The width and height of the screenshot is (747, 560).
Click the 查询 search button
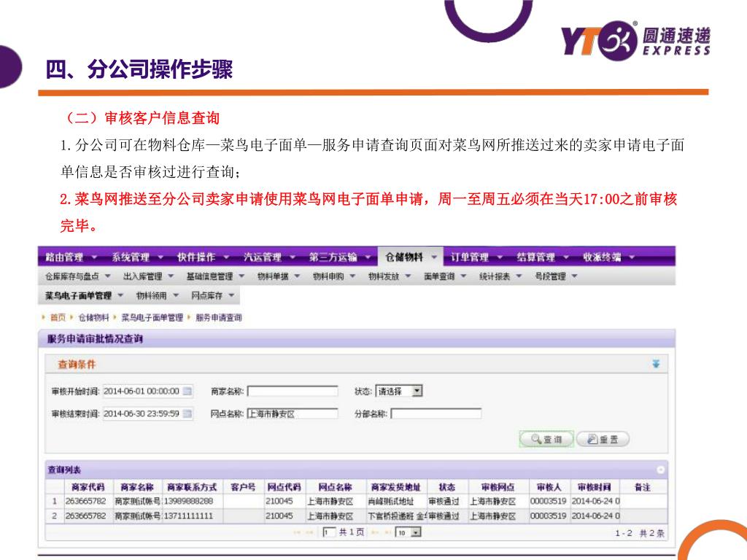547,439
